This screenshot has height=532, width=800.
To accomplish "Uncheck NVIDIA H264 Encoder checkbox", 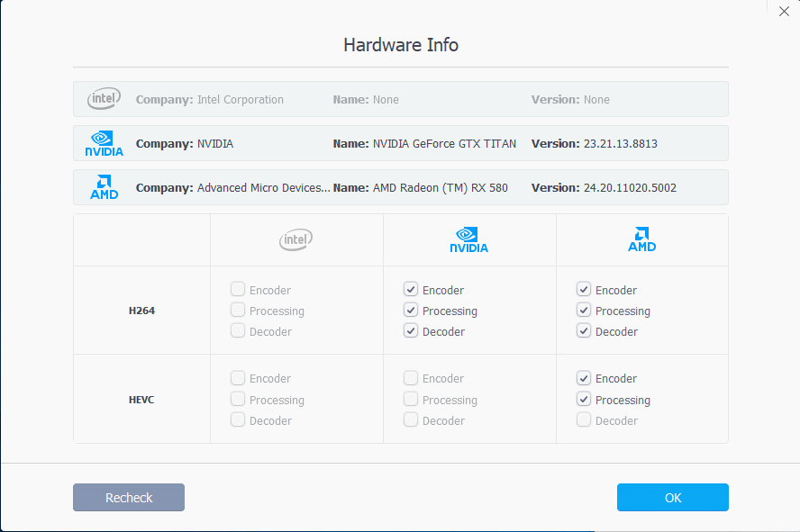I will tap(411, 290).
